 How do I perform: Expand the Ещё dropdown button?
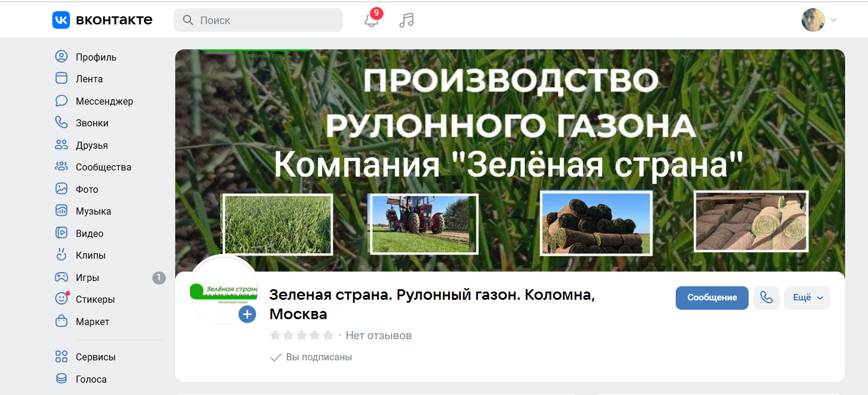point(807,297)
